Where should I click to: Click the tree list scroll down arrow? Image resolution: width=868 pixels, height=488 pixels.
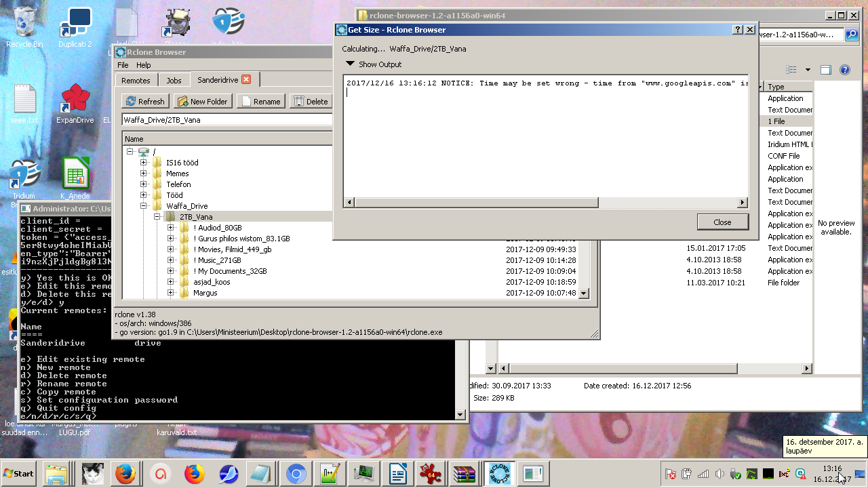[x=584, y=293]
